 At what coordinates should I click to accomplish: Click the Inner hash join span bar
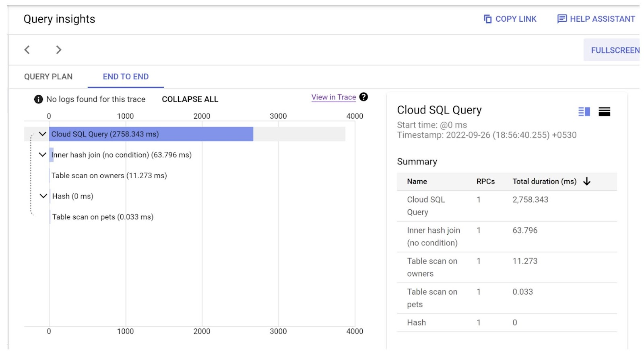[51, 155]
